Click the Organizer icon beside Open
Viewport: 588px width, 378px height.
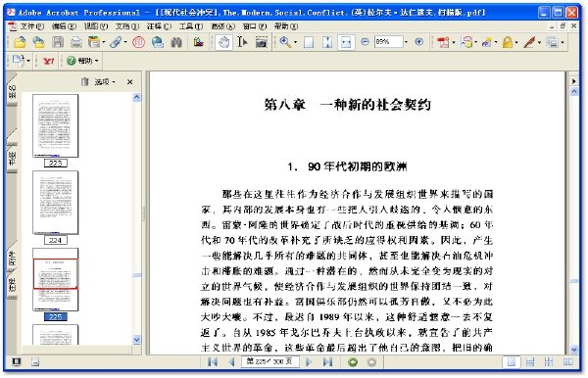[x=38, y=42]
